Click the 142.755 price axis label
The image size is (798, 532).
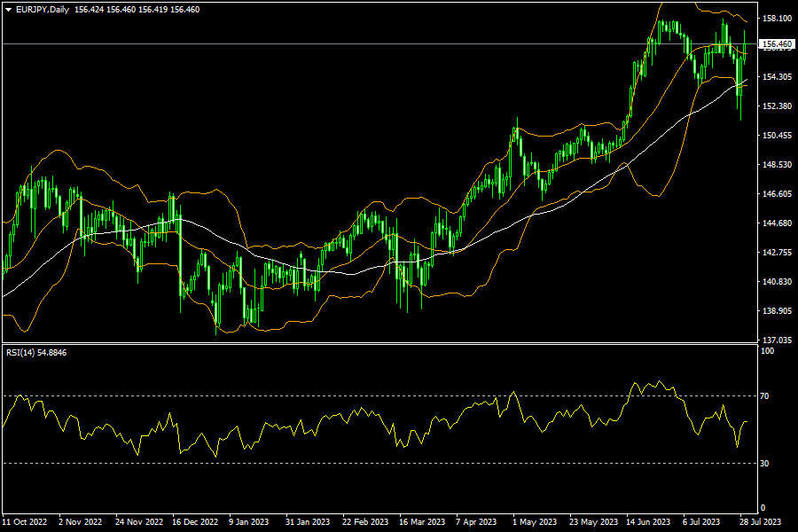[777, 253]
